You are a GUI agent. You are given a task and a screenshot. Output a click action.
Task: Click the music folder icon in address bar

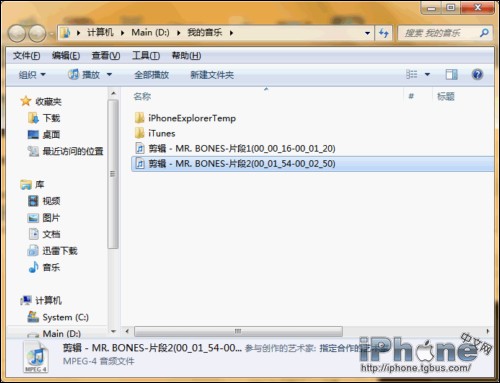click(x=66, y=33)
